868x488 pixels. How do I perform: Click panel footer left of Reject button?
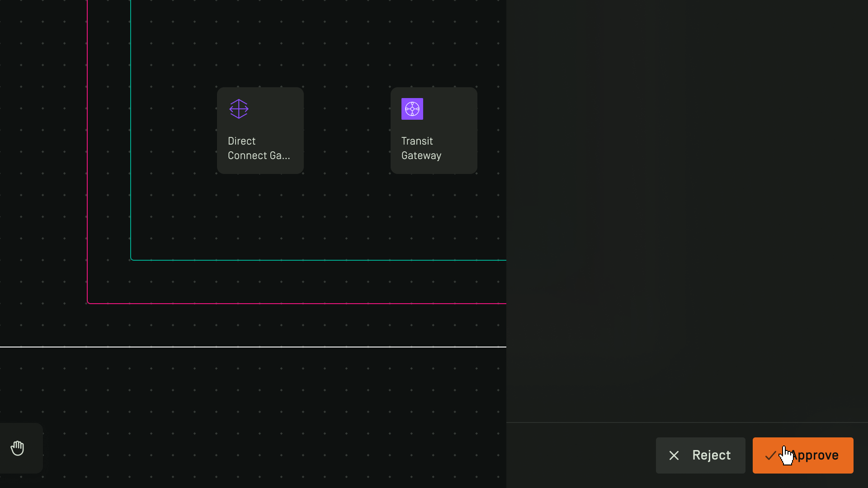[581, 455]
